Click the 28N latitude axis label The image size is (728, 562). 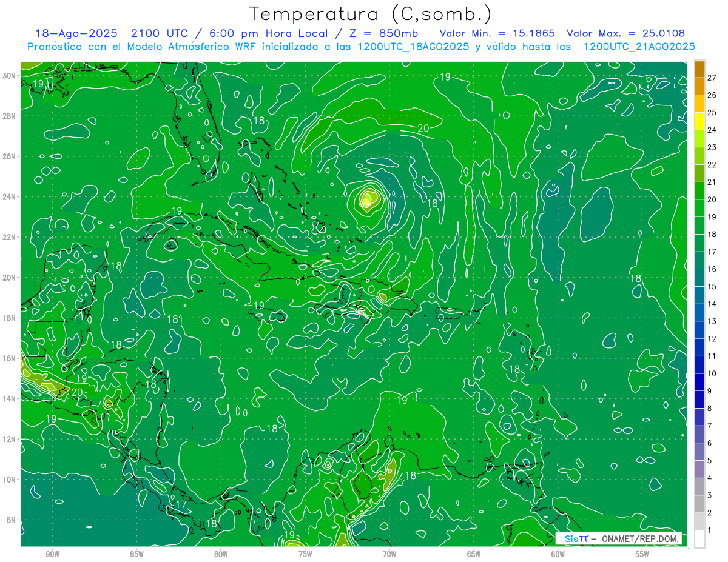[9, 116]
